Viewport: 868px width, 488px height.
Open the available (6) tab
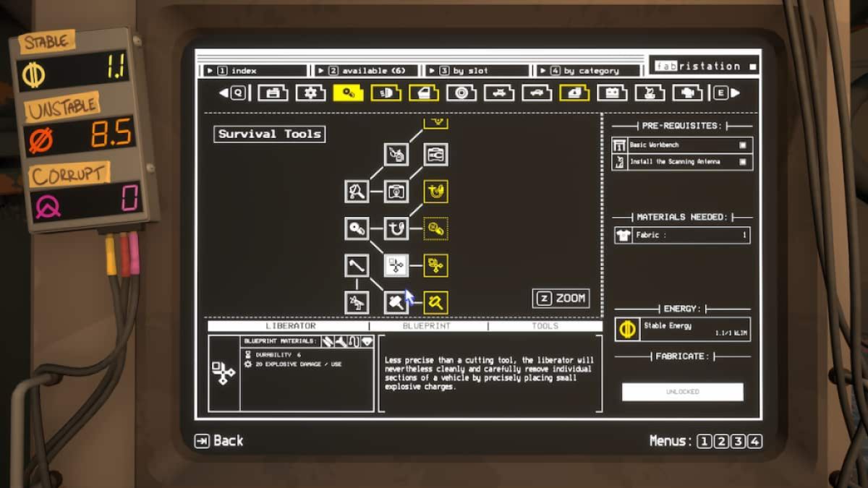[x=366, y=71]
